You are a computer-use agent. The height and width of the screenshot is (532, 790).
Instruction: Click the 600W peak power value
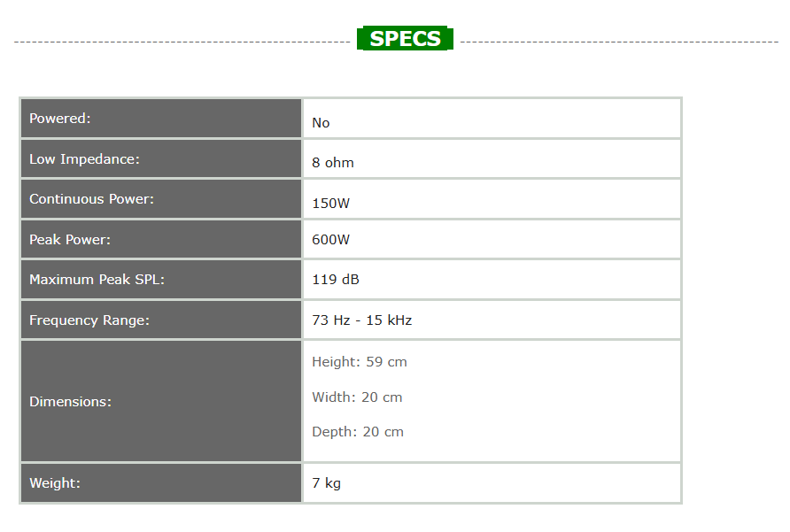pyautogui.click(x=331, y=239)
